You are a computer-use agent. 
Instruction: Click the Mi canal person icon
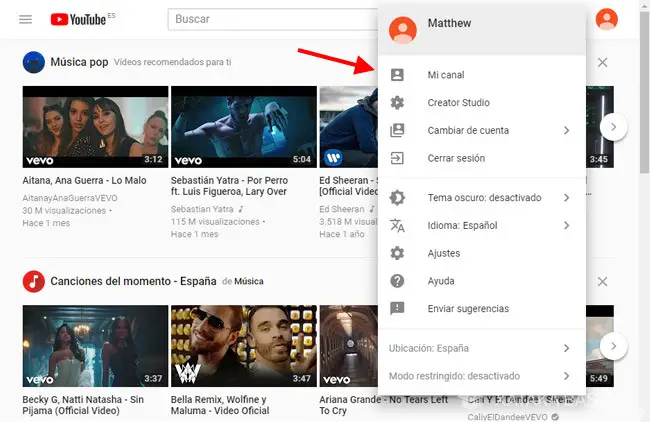click(397, 75)
